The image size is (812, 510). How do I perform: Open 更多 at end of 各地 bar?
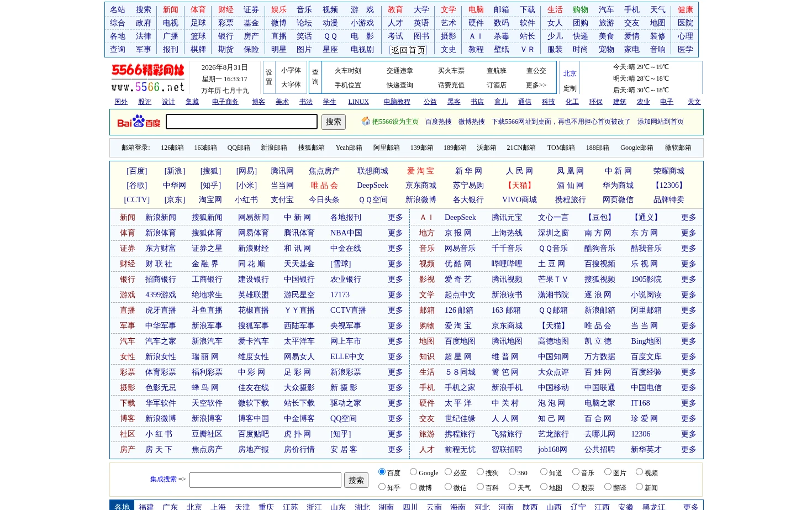[690, 507]
